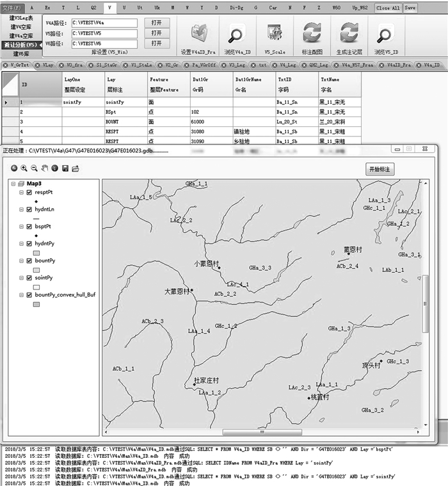Viewport: 448px width, 486px height.
Task: Disable the bountPy_convex_hull_Buf layer checkbox
Action: 29,295
